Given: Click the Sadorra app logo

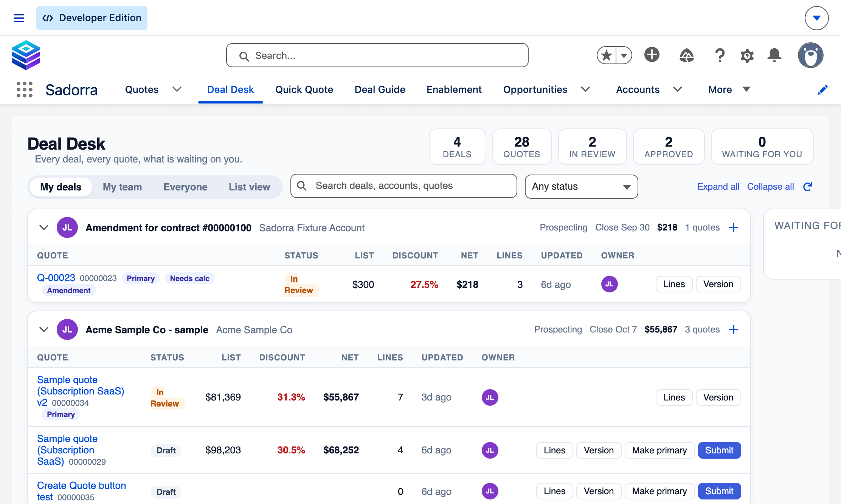Looking at the screenshot, I should click(x=26, y=55).
